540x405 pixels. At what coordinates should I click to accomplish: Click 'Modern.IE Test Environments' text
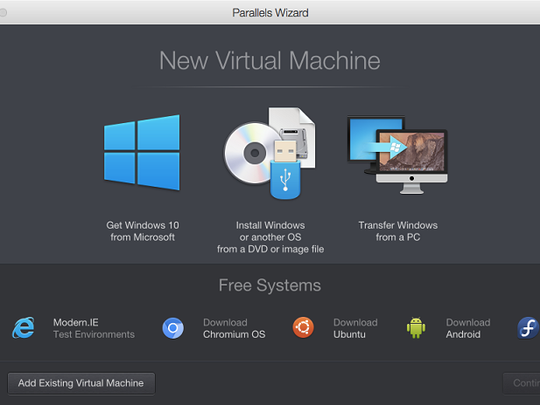pyautogui.click(x=94, y=328)
